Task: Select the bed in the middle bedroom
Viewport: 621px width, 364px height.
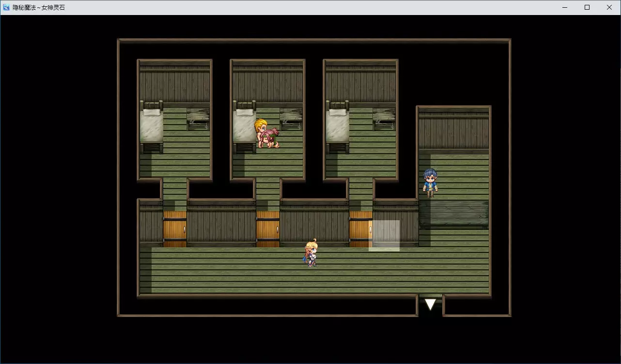Action: coord(244,127)
